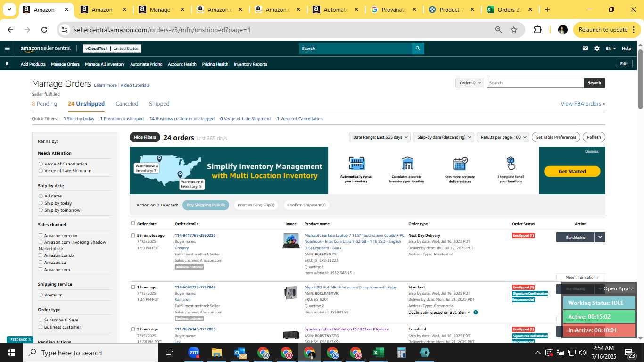
Task: Click Set Table Preferences button
Action: click(556, 137)
